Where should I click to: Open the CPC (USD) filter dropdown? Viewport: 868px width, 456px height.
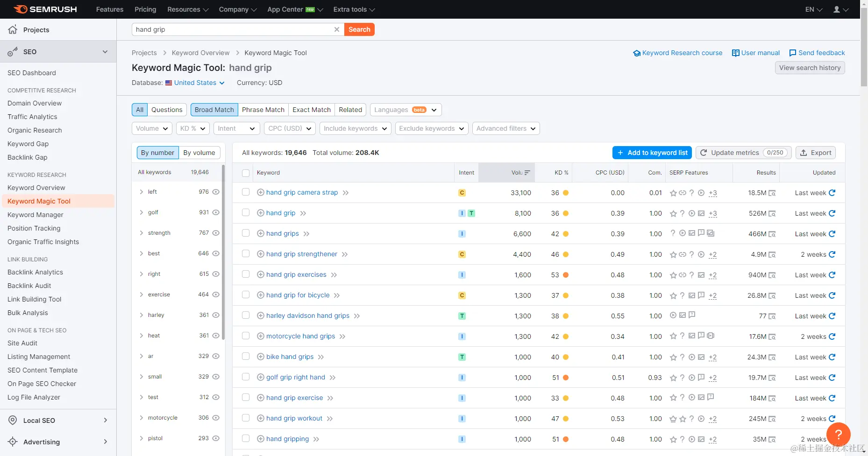(x=290, y=128)
